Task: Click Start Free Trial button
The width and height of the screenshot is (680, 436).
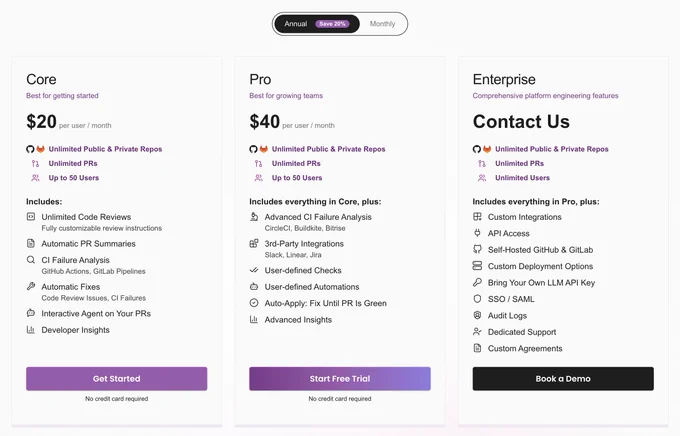Action: click(340, 379)
